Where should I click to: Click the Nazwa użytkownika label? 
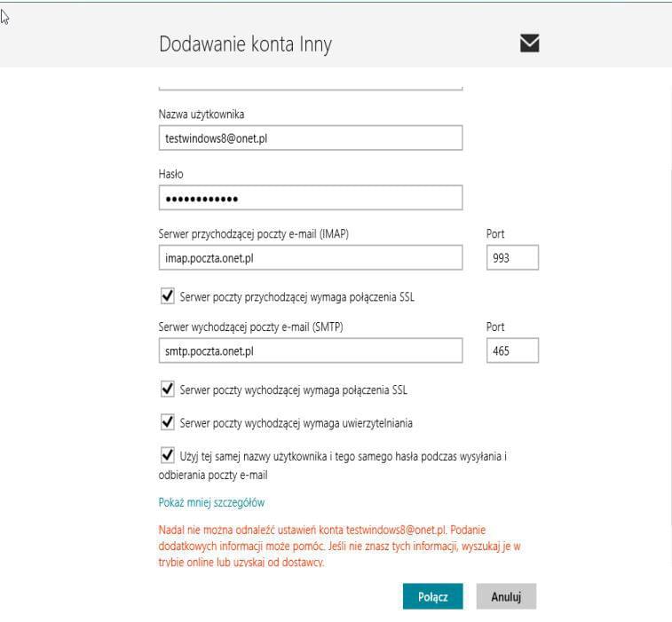202,114
